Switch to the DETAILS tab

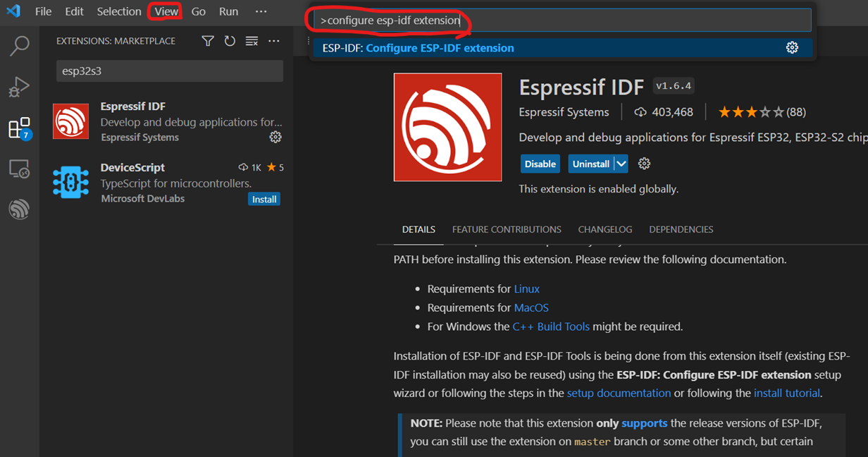(418, 229)
